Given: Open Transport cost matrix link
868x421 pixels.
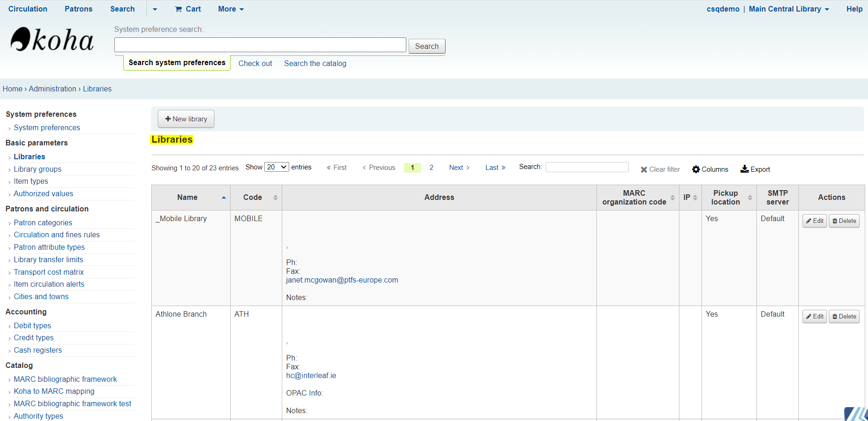Looking at the screenshot, I should pos(49,272).
